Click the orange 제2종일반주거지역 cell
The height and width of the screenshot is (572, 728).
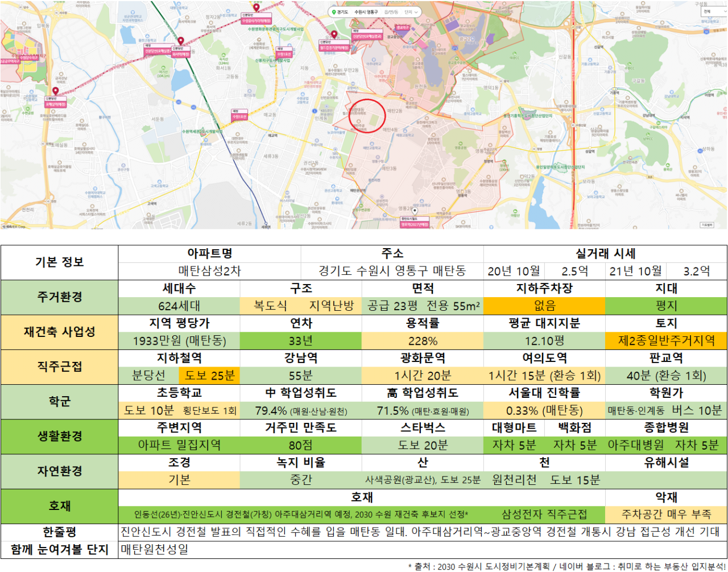pyautogui.click(x=666, y=341)
